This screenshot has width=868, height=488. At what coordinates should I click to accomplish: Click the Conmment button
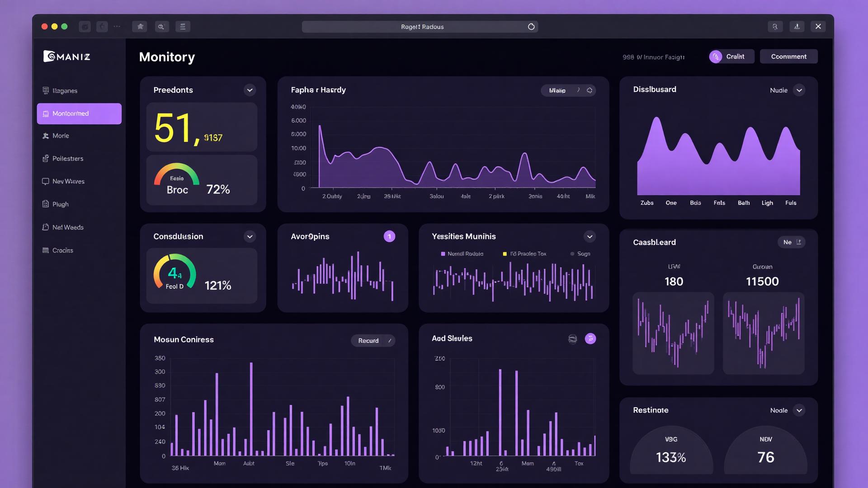coord(788,56)
